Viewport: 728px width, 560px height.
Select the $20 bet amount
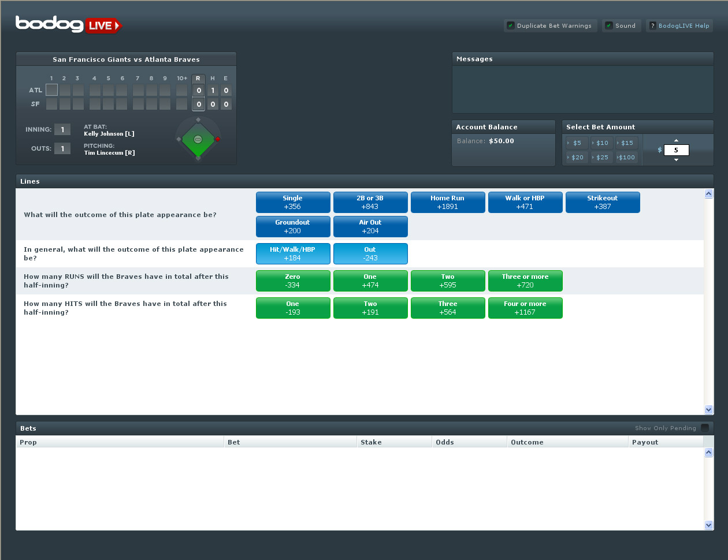tap(577, 157)
